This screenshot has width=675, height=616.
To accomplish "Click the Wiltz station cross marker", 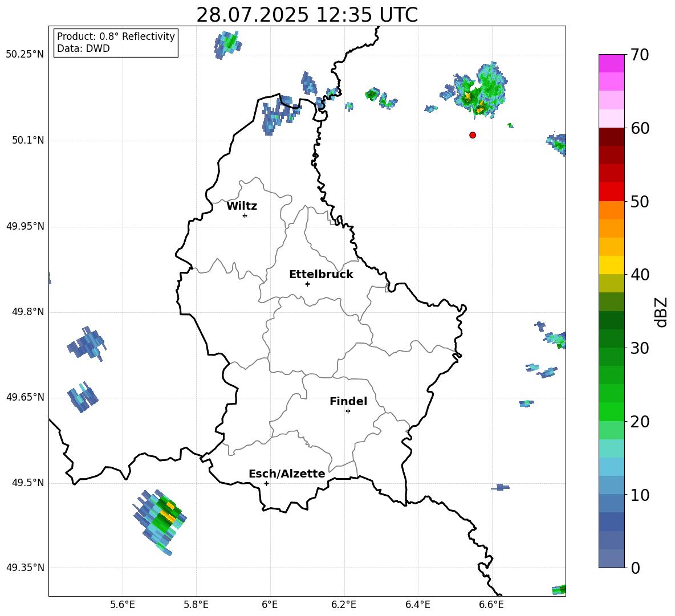I will pyautogui.click(x=245, y=215).
